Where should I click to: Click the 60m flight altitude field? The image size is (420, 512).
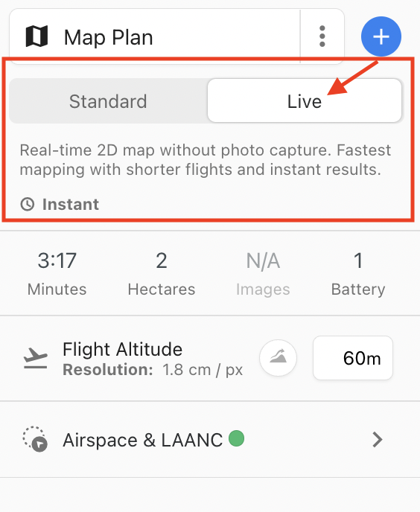click(x=353, y=358)
